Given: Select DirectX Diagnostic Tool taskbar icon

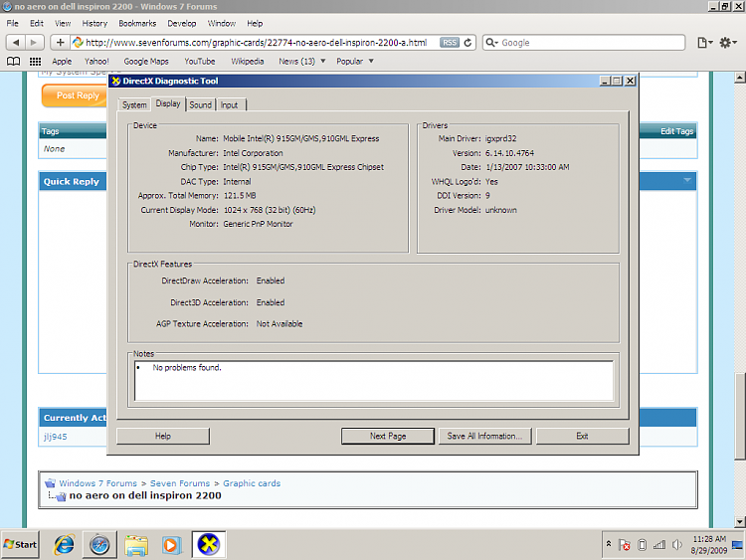Looking at the screenshot, I should pos(209,544).
